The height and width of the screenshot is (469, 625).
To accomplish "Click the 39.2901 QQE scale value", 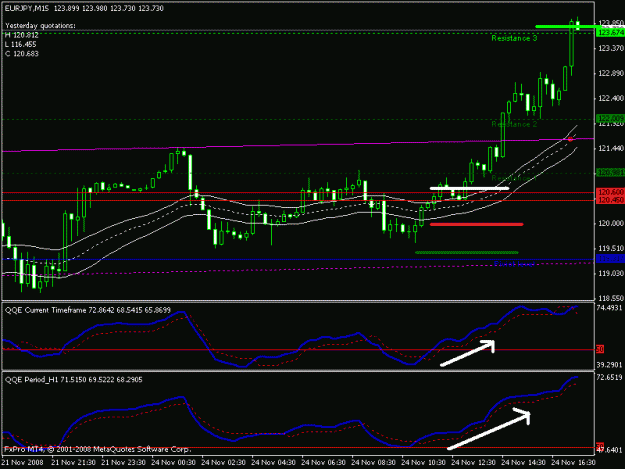I will pos(609,365).
